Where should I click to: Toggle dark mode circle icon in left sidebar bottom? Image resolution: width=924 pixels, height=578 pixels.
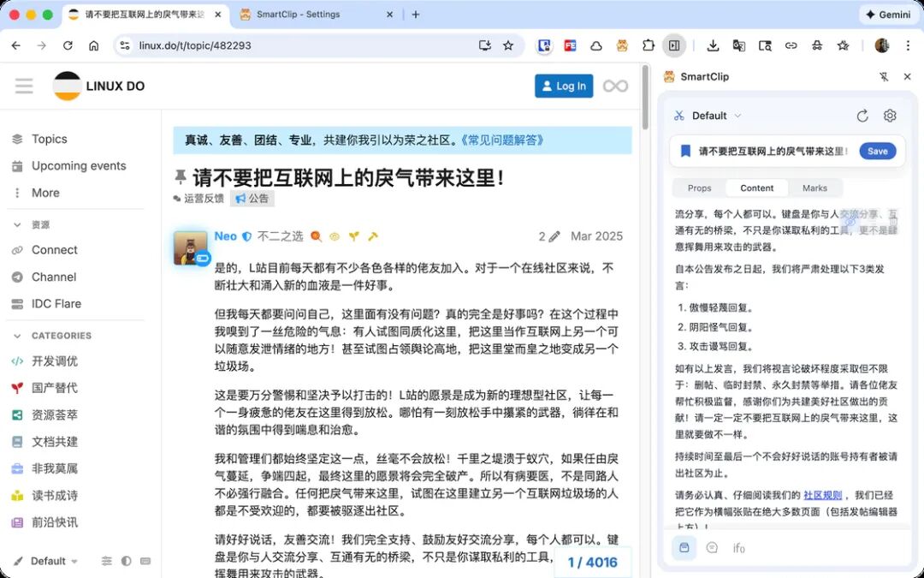point(126,562)
